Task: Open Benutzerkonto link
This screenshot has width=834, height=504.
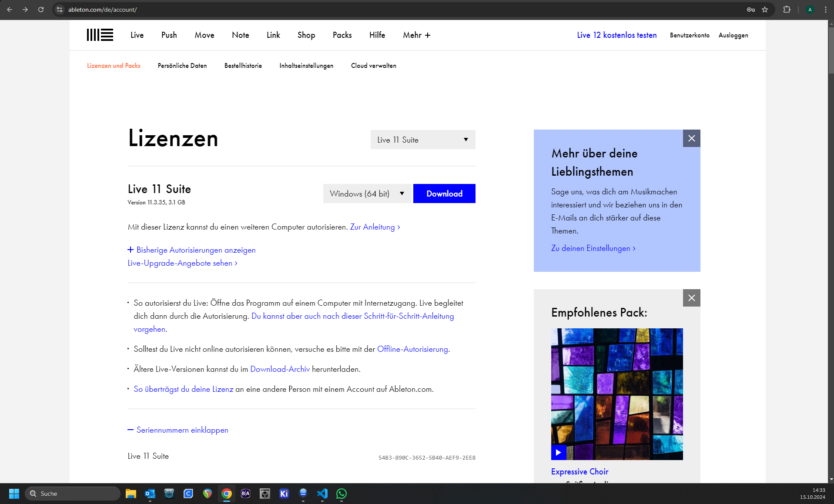Action: [690, 35]
